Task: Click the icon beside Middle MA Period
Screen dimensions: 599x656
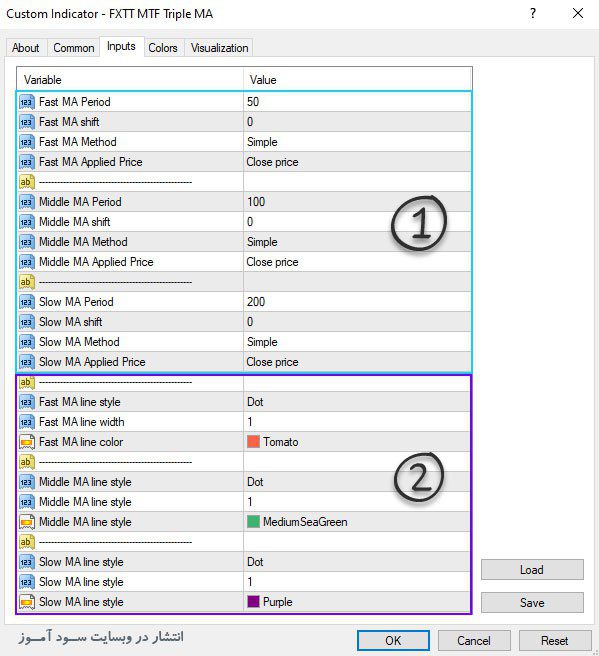Action: (x=26, y=202)
